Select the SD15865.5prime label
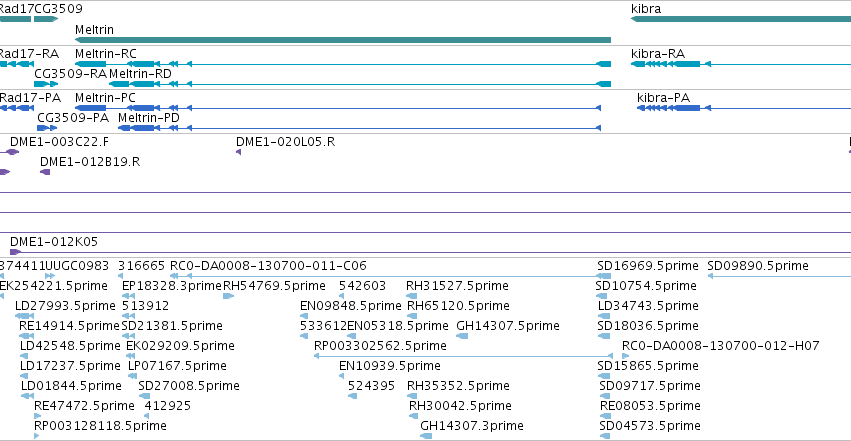The width and height of the screenshot is (851, 441). [647, 366]
